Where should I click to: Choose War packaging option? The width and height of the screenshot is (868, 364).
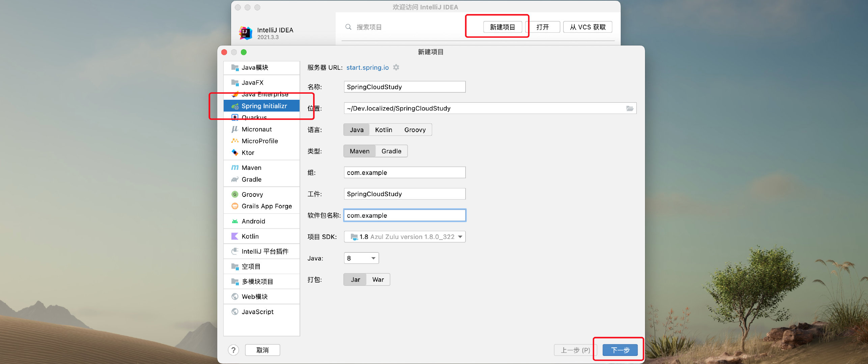[x=378, y=280]
